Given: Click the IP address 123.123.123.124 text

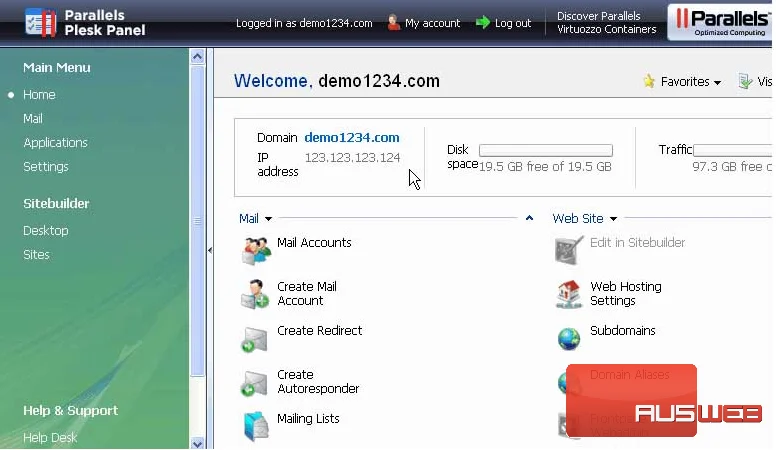Looking at the screenshot, I should click(352, 158).
